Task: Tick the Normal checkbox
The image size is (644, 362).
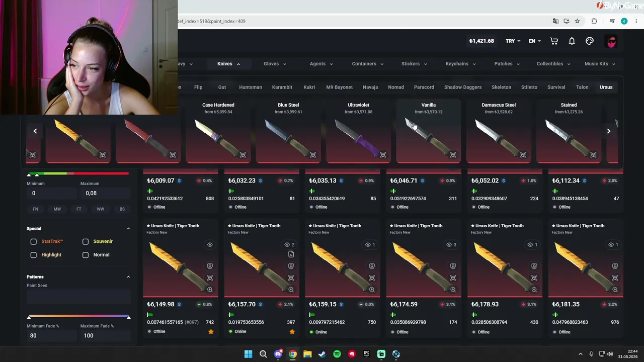Action: (x=86, y=255)
